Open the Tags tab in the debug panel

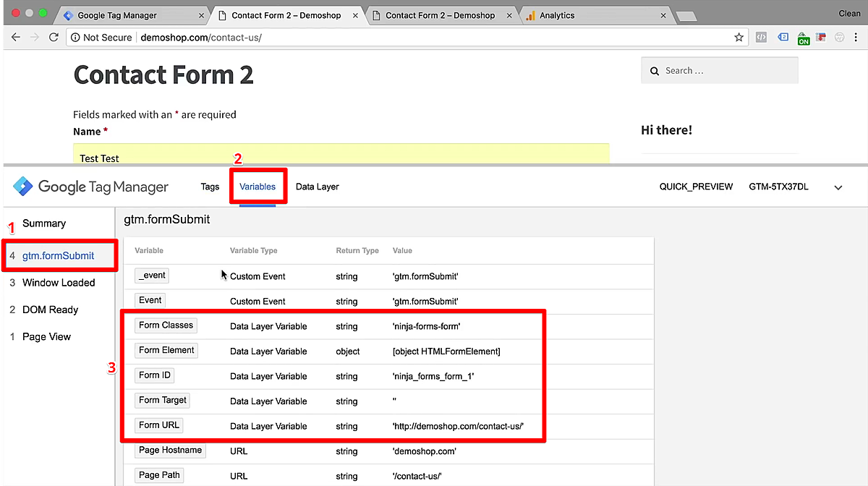(x=210, y=187)
